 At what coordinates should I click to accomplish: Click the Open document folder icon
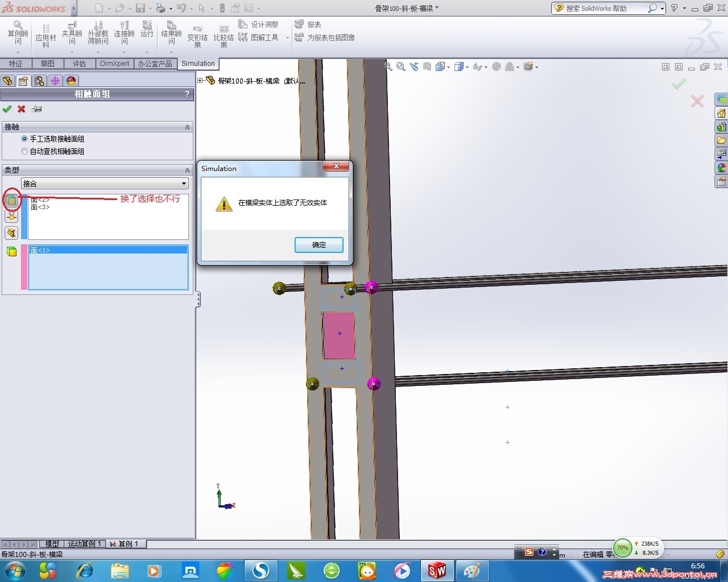[119, 8]
